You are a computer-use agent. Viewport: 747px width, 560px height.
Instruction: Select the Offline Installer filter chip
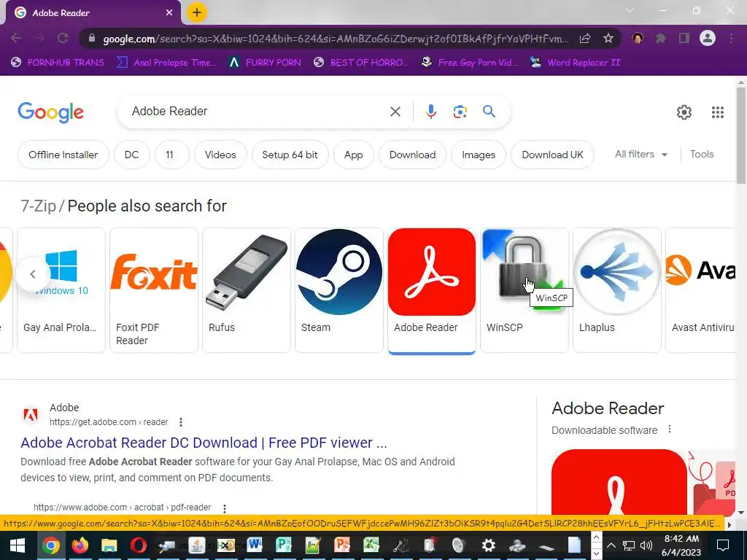(63, 155)
